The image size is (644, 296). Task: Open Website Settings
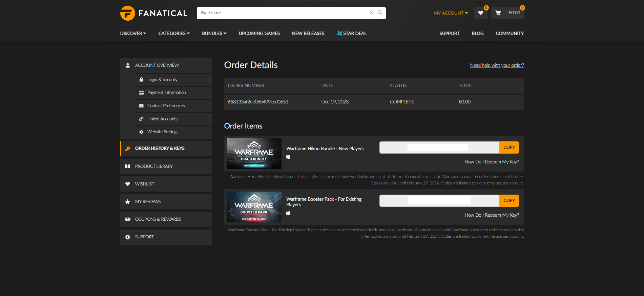pos(173,132)
